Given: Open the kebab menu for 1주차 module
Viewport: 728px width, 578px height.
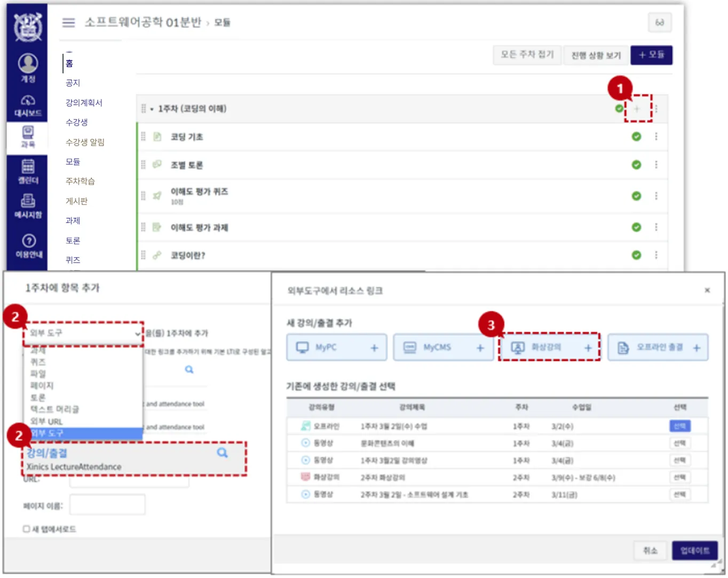Looking at the screenshot, I should (x=656, y=109).
